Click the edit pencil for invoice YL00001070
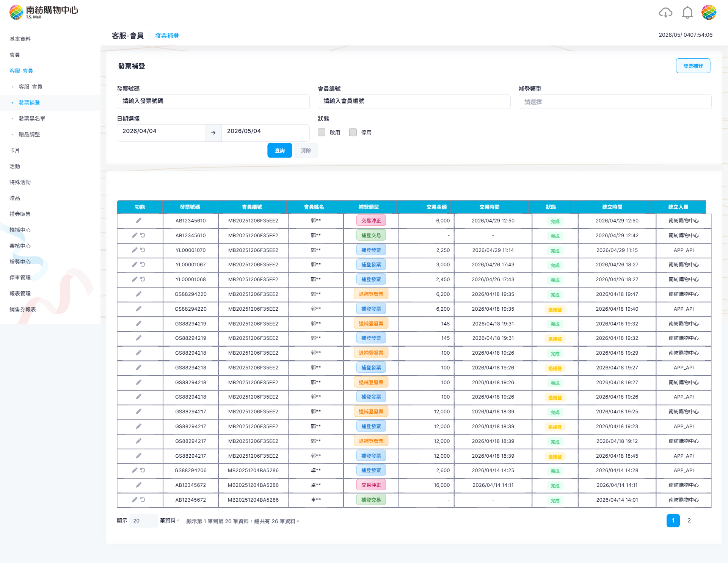 (135, 250)
